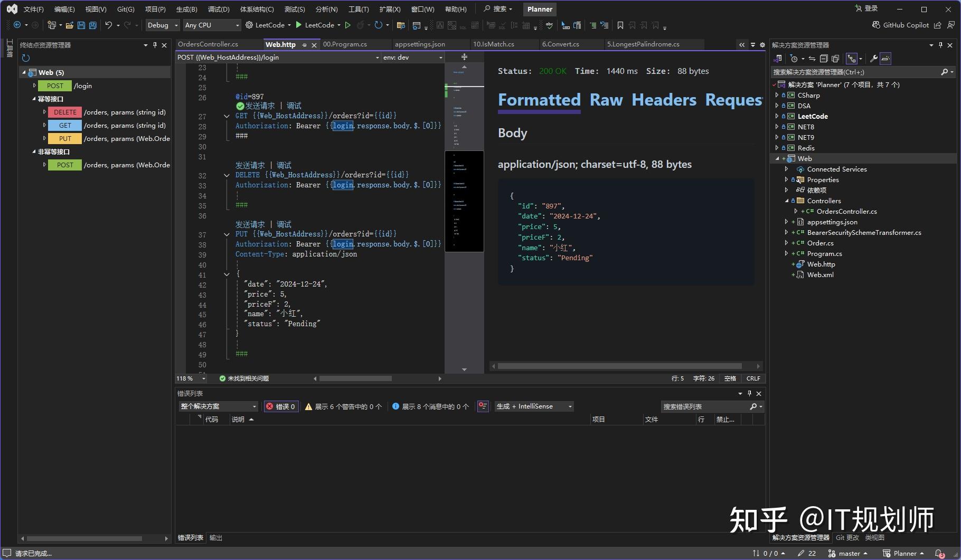
Task: Toggle the view switch in Solution Explorer
Action: click(x=778, y=59)
